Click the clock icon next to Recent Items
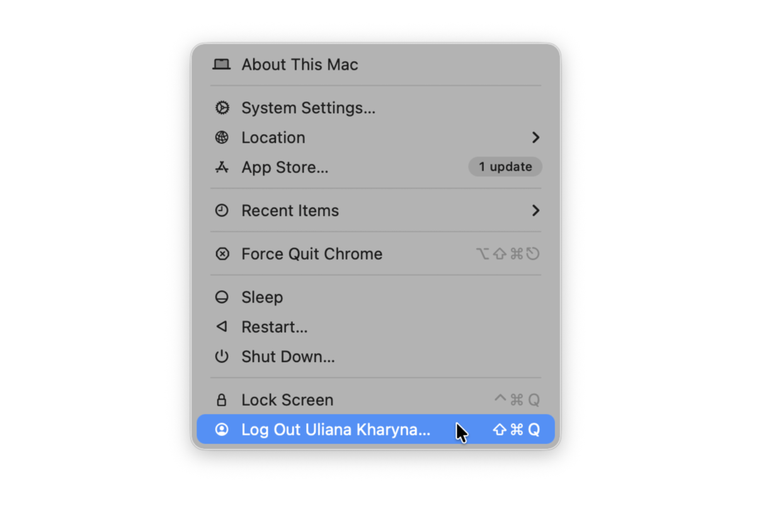Screen dimensions: 766x532 (222, 210)
